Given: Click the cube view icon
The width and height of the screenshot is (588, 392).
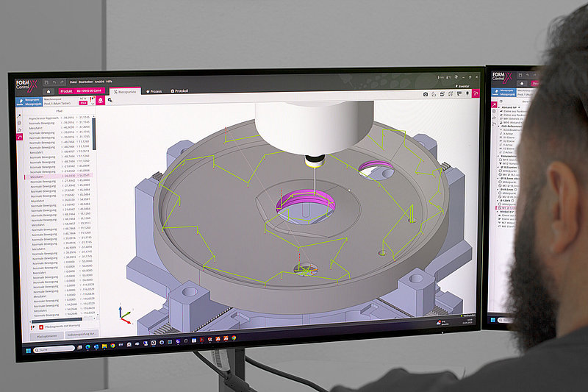Looking at the screenshot, I should [x=451, y=94].
